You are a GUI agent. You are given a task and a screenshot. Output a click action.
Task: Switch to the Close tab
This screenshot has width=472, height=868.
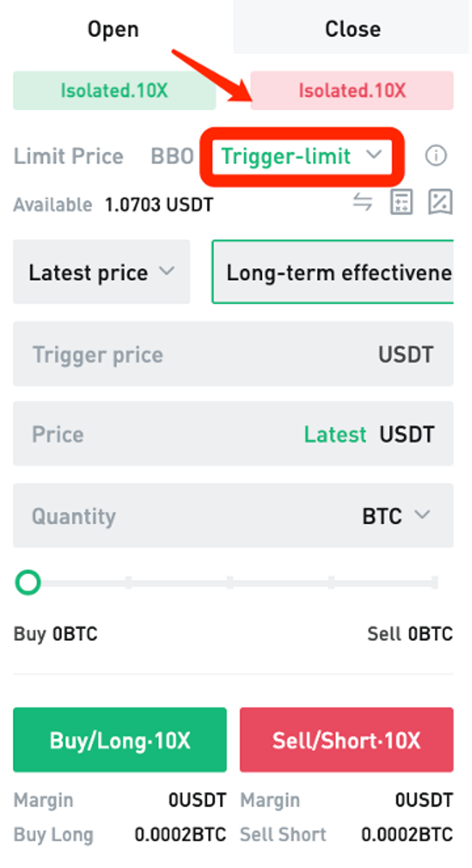tap(352, 29)
